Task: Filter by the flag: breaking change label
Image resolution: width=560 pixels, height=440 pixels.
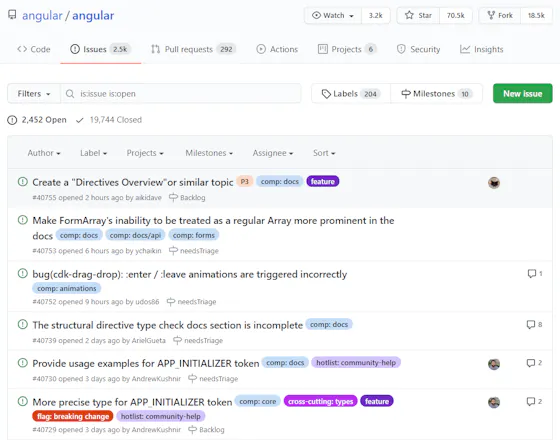Action: (73, 416)
